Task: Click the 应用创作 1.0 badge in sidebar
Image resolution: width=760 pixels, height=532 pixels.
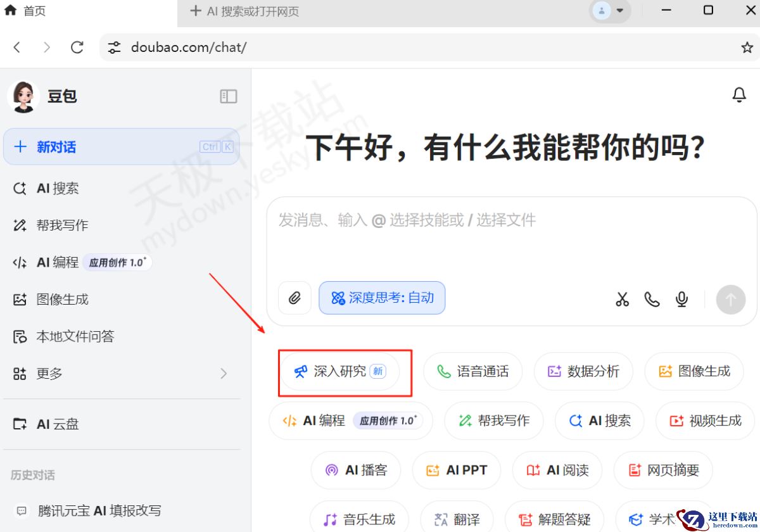Action: [118, 262]
